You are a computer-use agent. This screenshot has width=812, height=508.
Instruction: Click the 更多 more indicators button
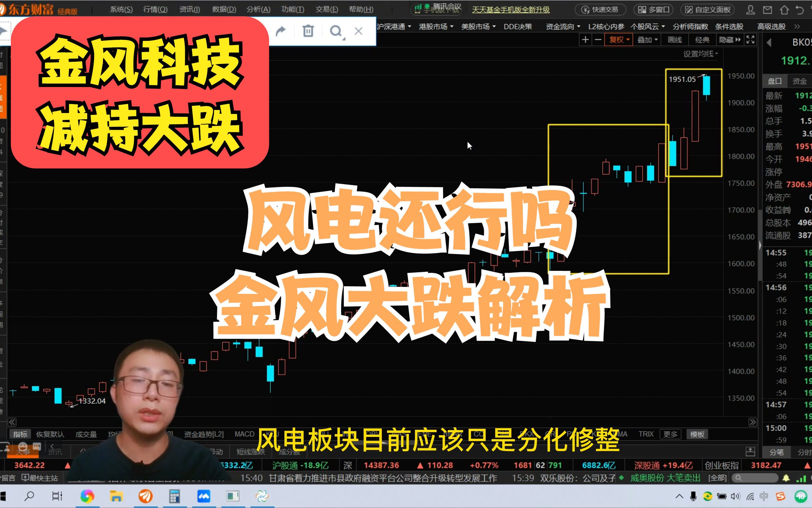point(670,434)
